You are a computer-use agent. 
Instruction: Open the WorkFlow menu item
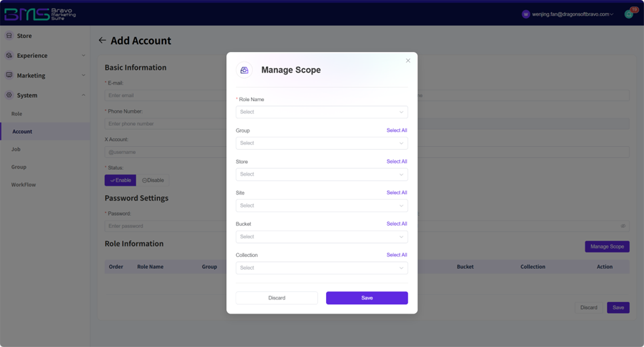pyautogui.click(x=23, y=184)
